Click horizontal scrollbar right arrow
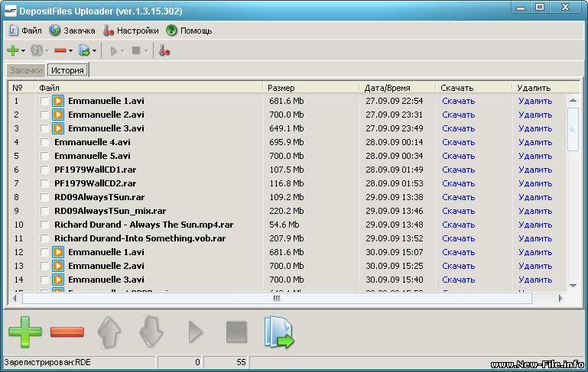This screenshot has height=372, width=588. pos(560,299)
